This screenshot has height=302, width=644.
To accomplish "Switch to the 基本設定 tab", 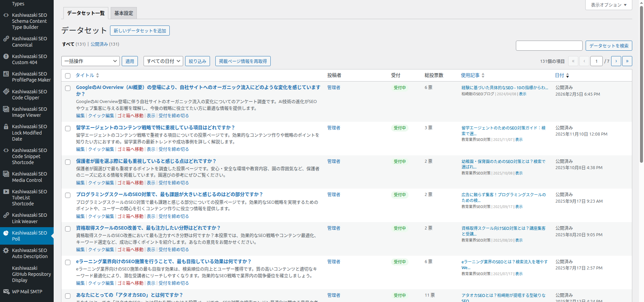I will point(124,13).
